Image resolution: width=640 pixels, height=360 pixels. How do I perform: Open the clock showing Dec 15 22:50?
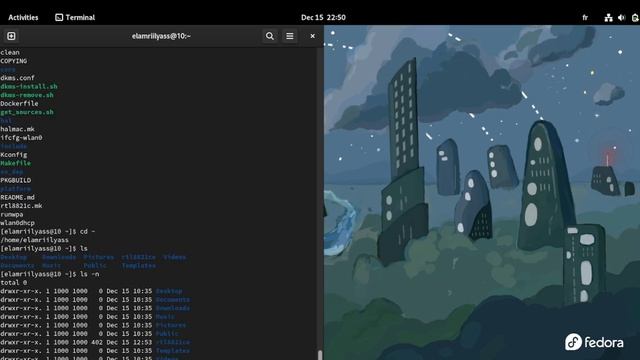pos(323,18)
